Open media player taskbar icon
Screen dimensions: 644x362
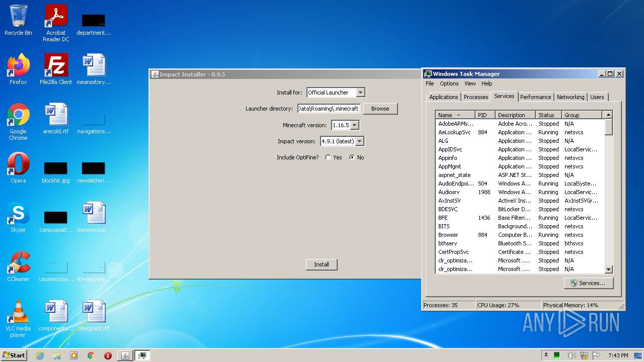pos(74,355)
